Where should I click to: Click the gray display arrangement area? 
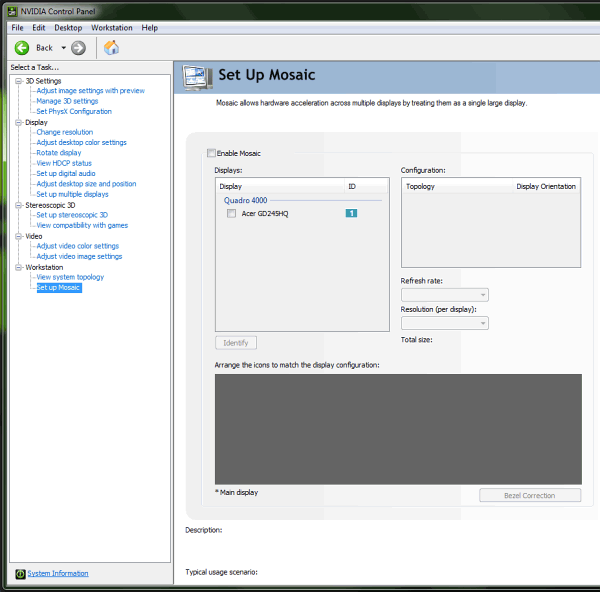(x=398, y=429)
